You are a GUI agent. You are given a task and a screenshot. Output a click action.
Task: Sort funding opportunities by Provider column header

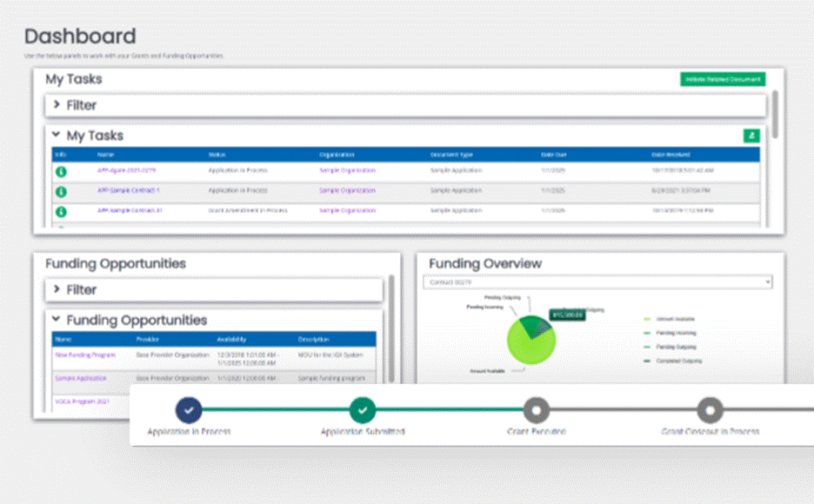(x=150, y=340)
